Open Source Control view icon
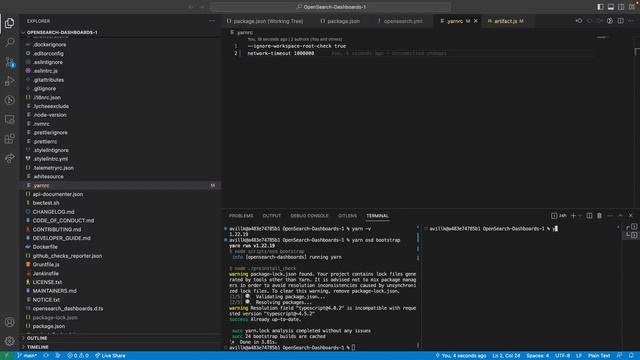640x360 pixels. tap(10, 62)
